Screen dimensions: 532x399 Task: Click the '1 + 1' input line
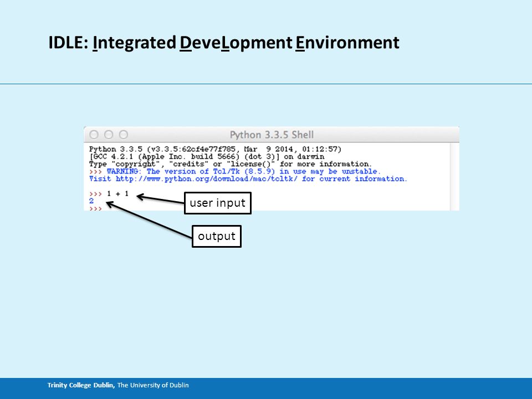click(117, 194)
